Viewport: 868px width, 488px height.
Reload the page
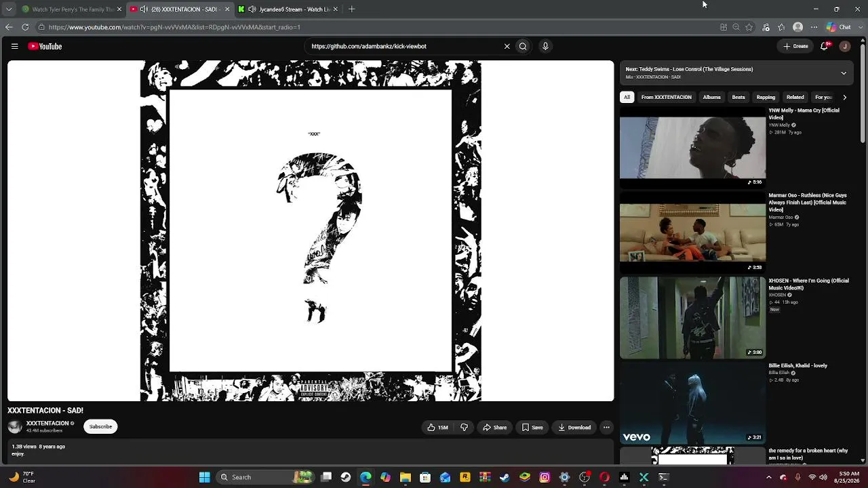pyautogui.click(x=25, y=27)
